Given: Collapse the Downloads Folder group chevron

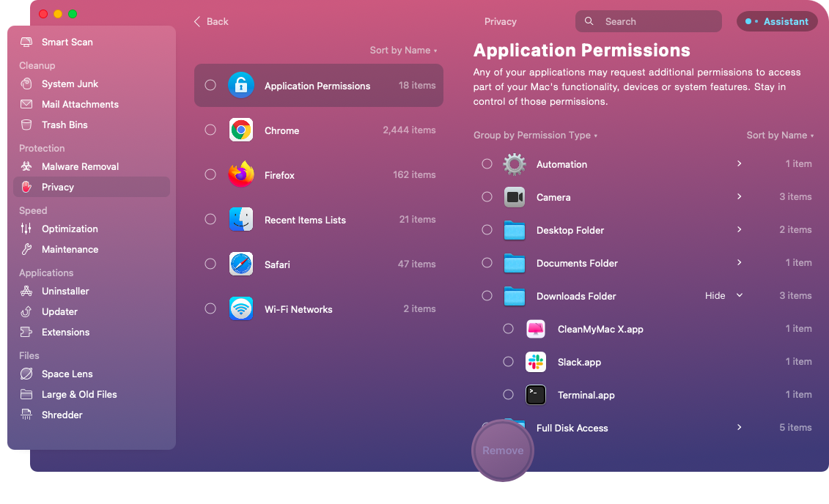Looking at the screenshot, I should coord(740,295).
